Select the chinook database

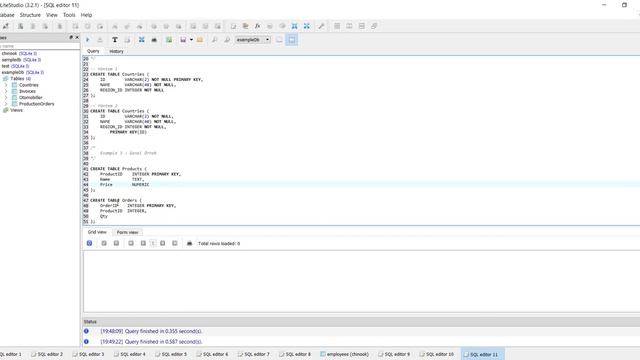click(x=19, y=53)
